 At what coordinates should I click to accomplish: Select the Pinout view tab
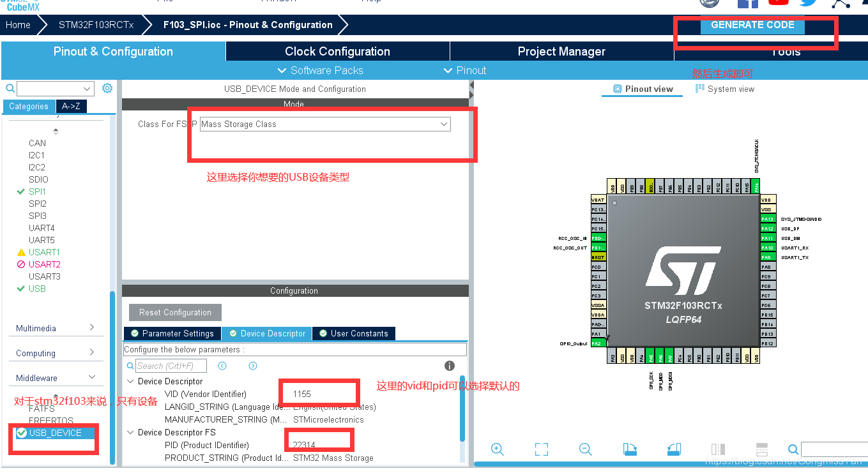(643, 89)
